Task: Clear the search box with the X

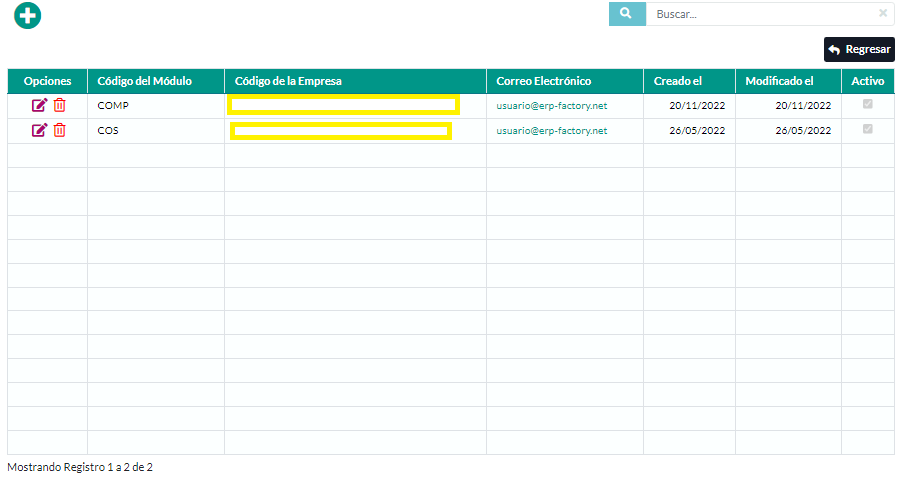Action: 882,14
